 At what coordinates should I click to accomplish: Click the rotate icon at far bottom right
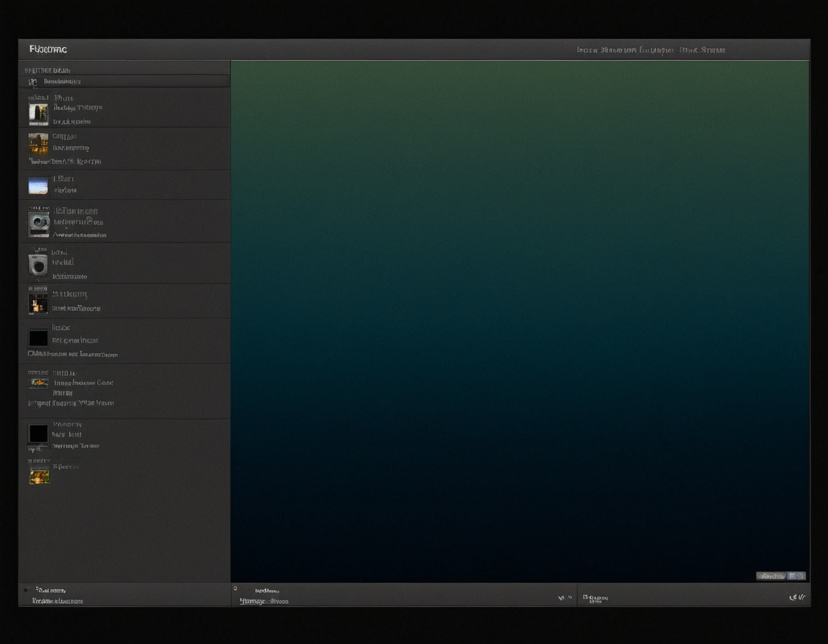pyautogui.click(x=801, y=596)
